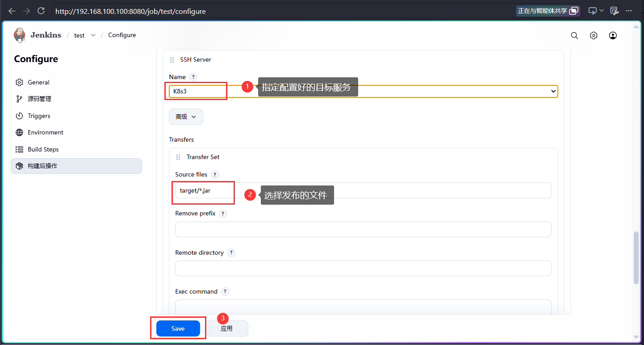Focus the Remote directory input field

pyautogui.click(x=363, y=269)
